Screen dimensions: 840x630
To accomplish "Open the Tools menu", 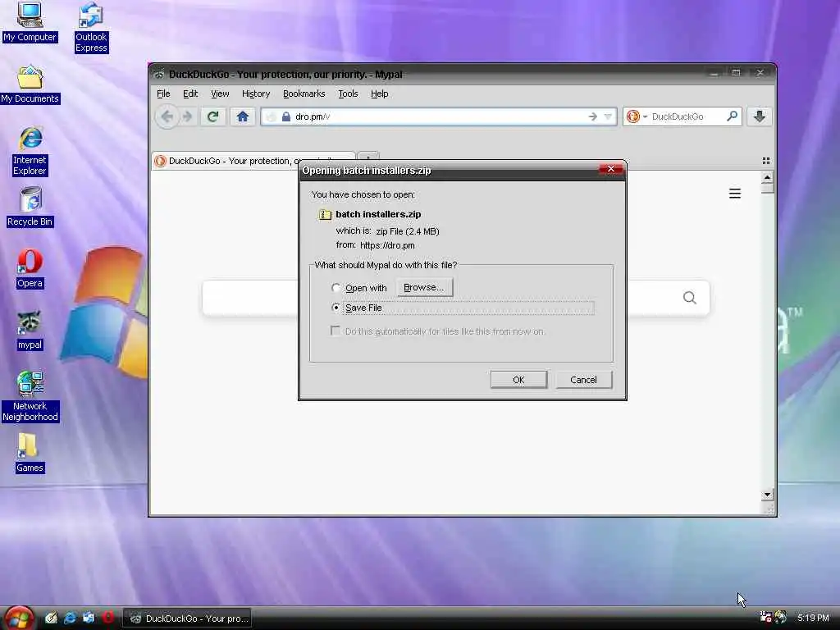I will coord(348,94).
